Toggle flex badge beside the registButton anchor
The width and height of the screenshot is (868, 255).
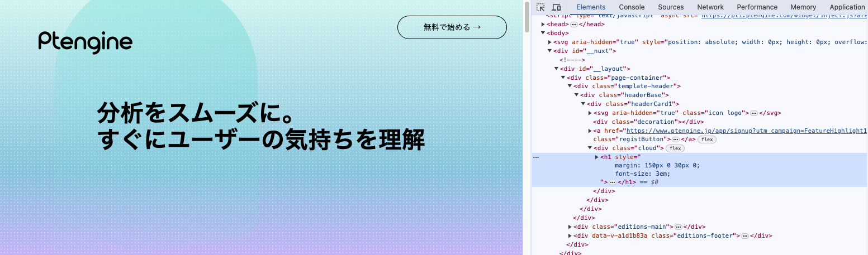(x=707, y=139)
